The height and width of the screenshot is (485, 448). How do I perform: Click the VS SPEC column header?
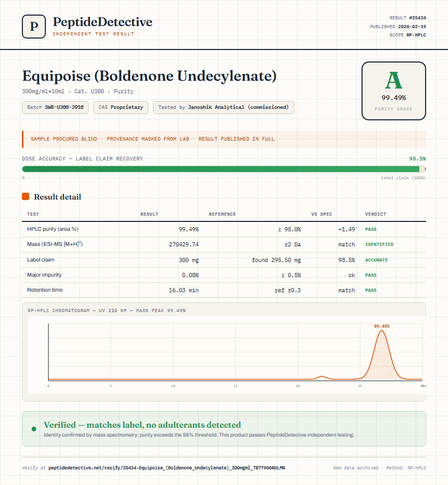click(321, 214)
